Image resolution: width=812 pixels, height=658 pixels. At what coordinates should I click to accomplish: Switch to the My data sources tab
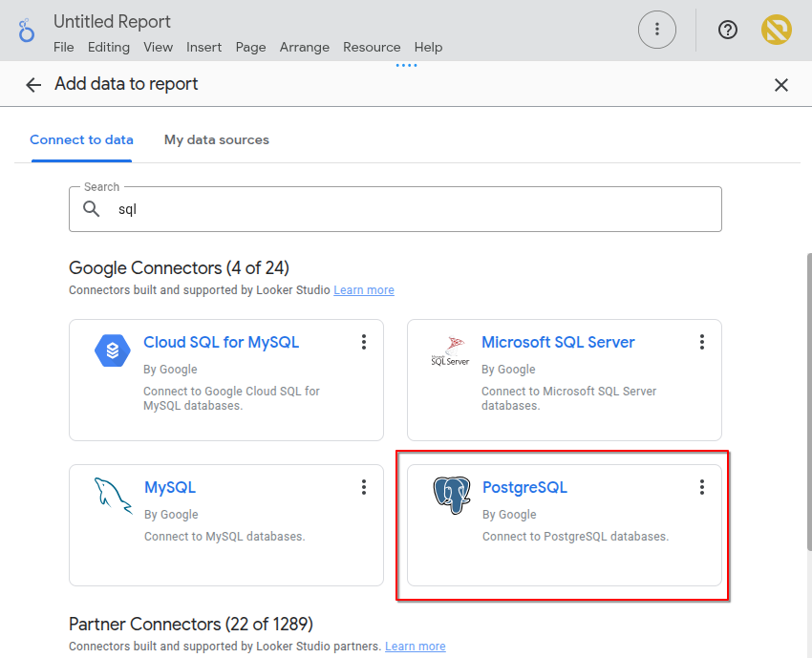point(217,139)
